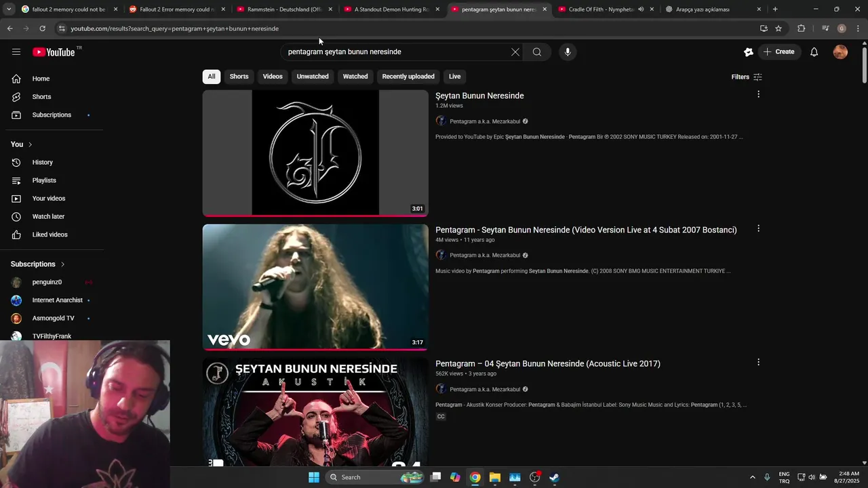The width and height of the screenshot is (868, 488).
Task: Open Chrome extensions puzzle icon
Action: (x=802, y=28)
